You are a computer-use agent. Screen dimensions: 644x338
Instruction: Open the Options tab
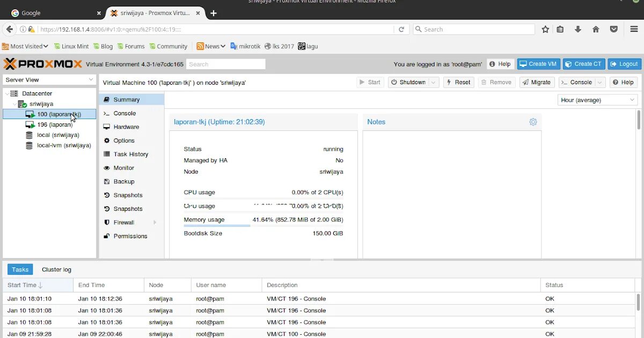[131, 141]
